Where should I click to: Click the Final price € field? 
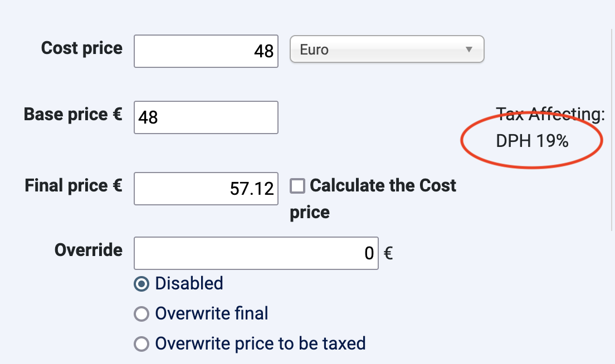coord(206,189)
